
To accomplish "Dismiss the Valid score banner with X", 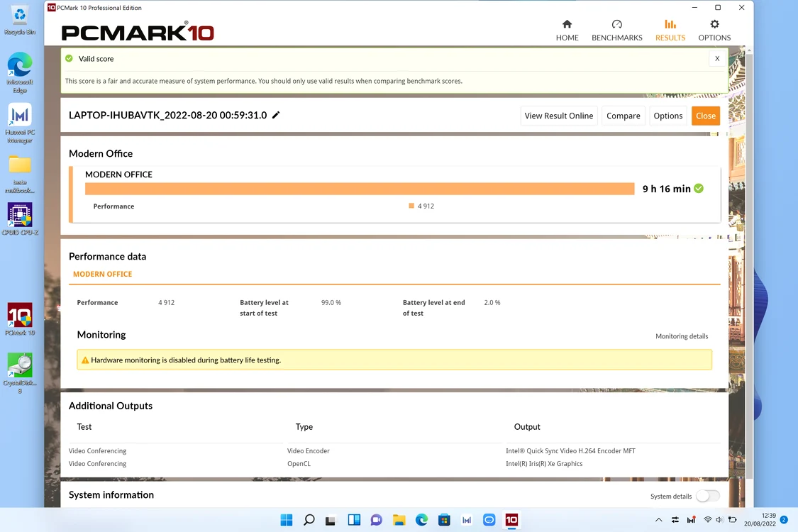I will coord(716,59).
